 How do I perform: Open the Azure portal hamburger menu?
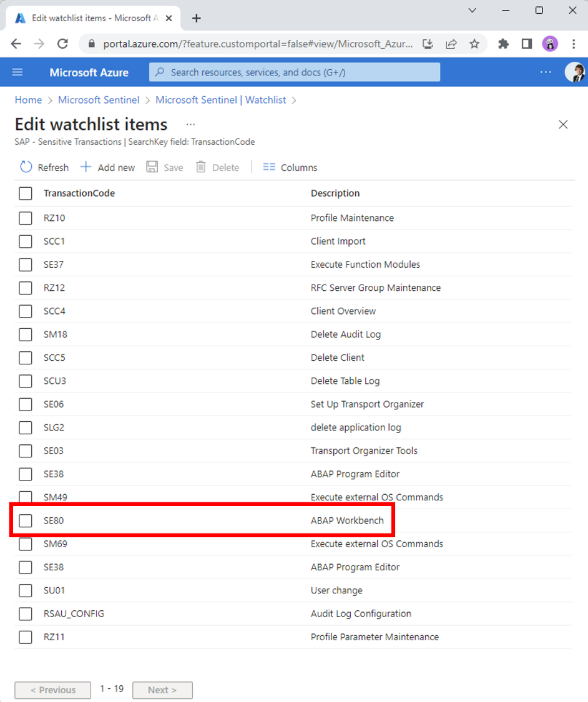click(x=17, y=72)
